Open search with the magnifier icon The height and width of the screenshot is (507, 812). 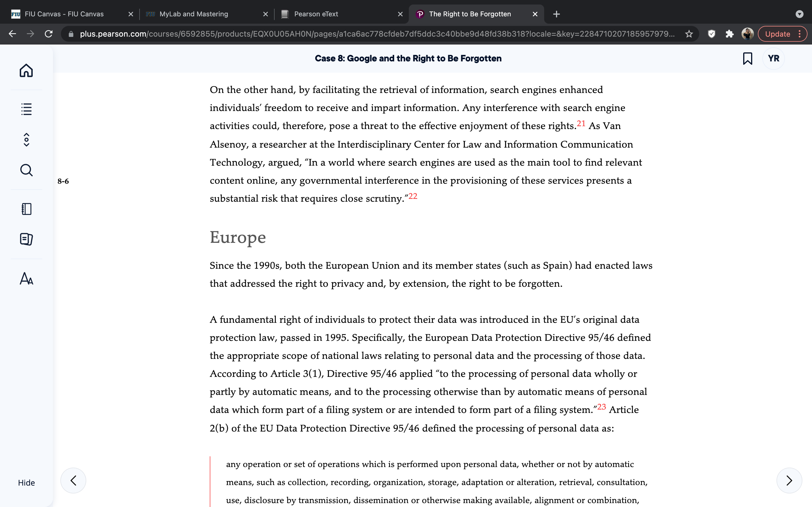pyautogui.click(x=26, y=170)
